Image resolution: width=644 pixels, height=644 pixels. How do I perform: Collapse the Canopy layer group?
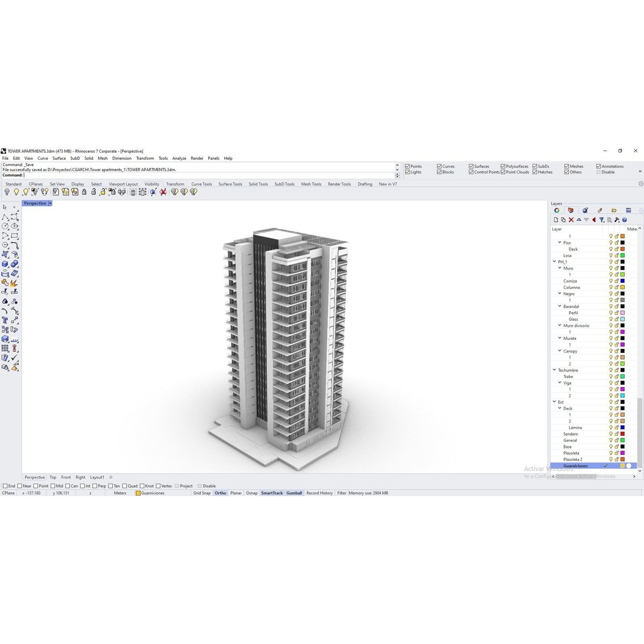(x=559, y=351)
